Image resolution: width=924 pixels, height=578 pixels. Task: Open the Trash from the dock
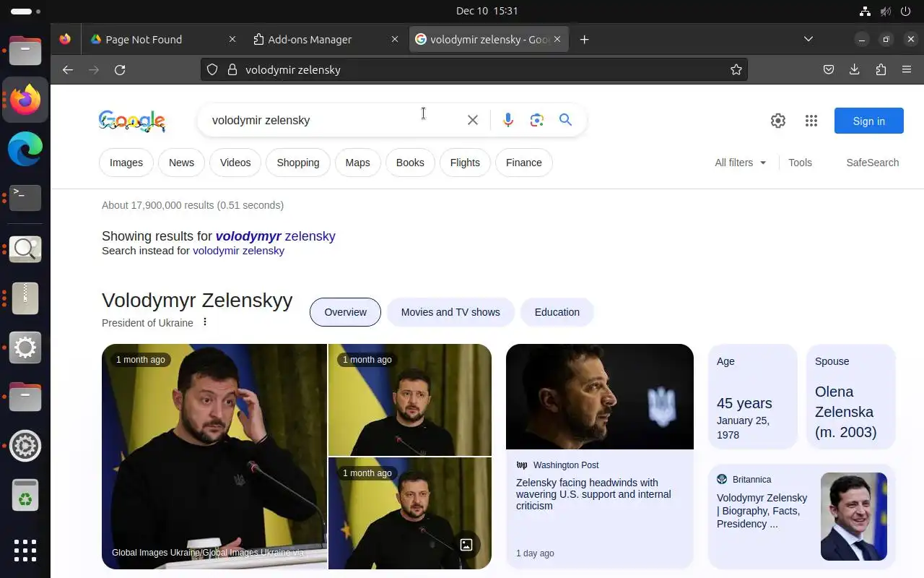pos(25,495)
